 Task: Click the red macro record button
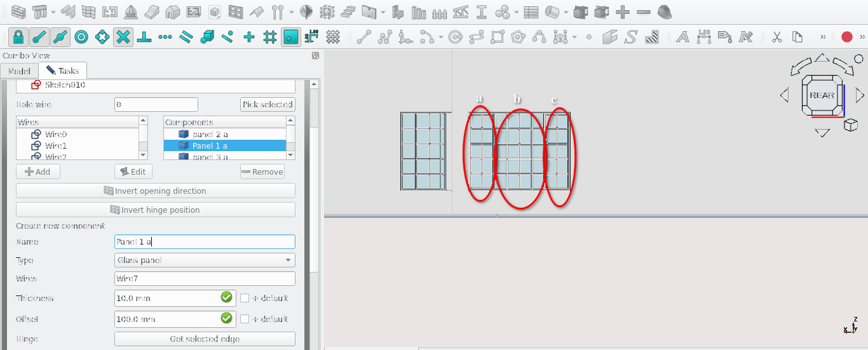click(x=846, y=37)
